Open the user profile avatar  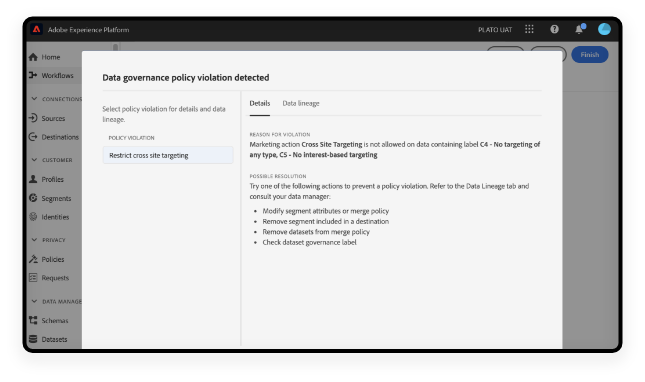pyautogui.click(x=604, y=29)
